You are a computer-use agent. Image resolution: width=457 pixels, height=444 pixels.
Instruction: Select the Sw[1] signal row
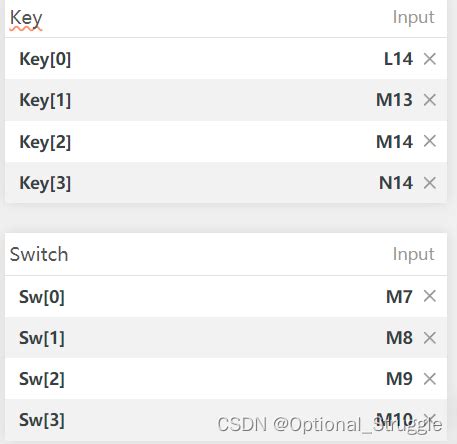(226, 337)
